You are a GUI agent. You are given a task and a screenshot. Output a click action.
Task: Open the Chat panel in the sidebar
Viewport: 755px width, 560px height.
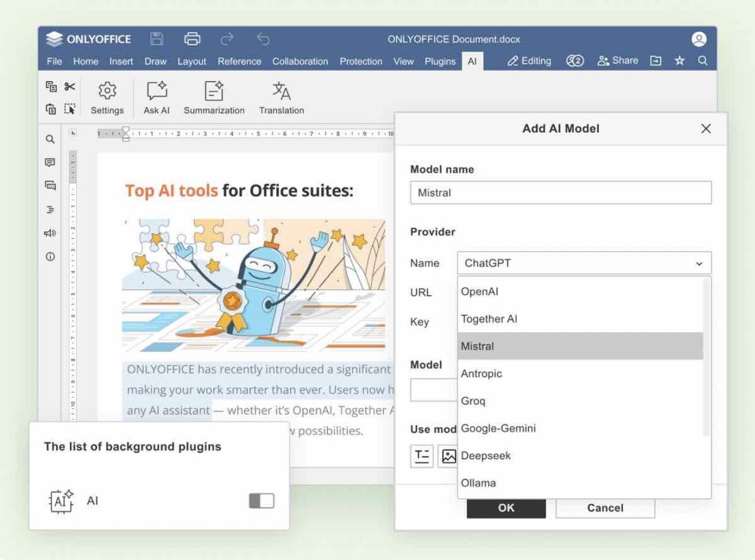[50, 185]
